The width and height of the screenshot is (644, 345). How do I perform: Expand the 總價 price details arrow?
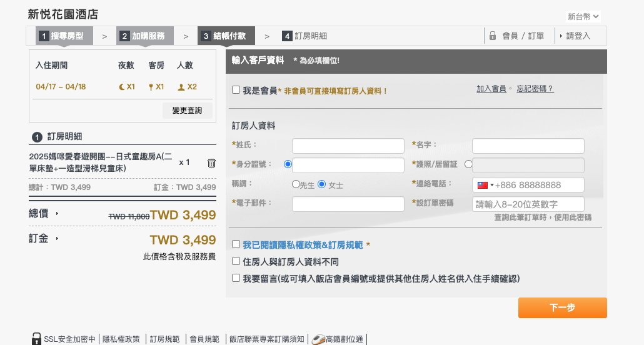57,213
